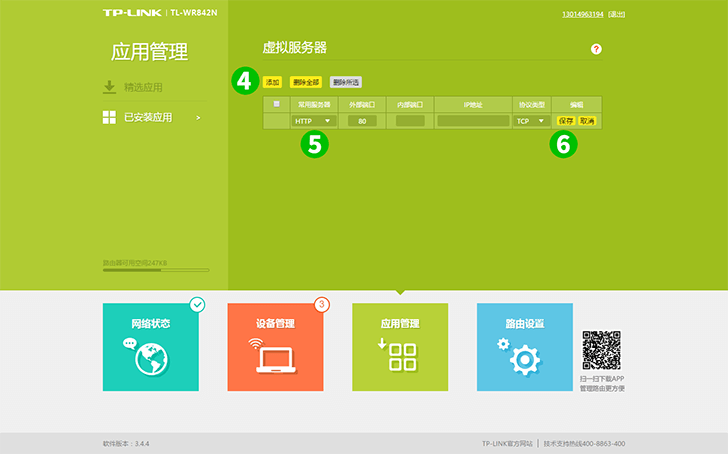The width and height of the screenshot is (728, 454).
Task: Click 取消 to cancel the entry
Action: tap(587, 121)
